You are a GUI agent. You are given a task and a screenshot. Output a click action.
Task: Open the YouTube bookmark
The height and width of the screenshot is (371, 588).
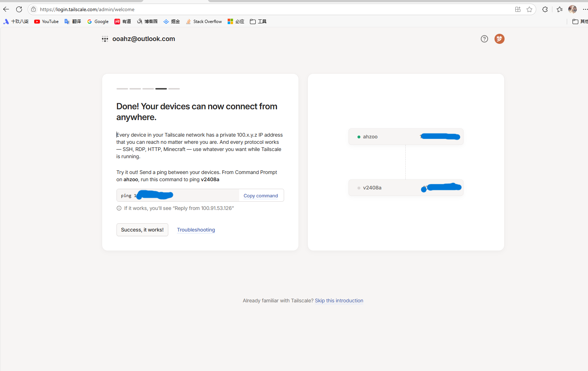click(46, 22)
